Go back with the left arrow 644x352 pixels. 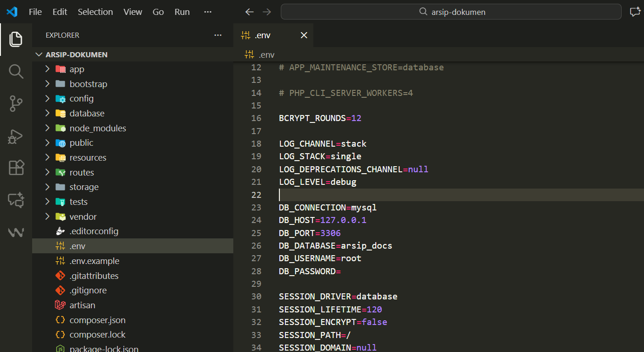(x=250, y=12)
